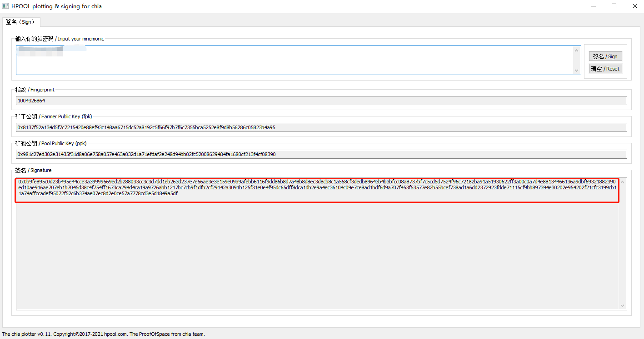Switch to the 签名 (Sign) tab

pos(21,22)
